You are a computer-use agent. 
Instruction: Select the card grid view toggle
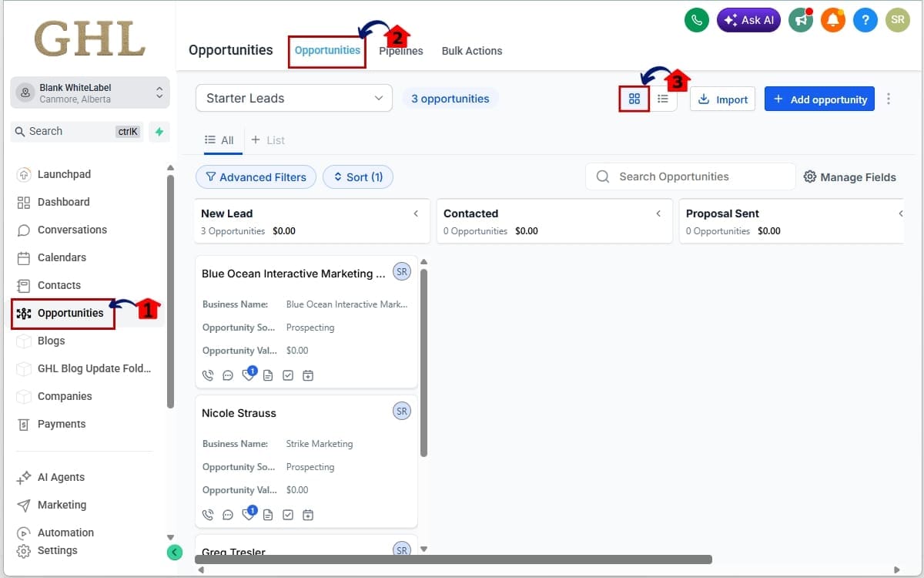[634, 99]
